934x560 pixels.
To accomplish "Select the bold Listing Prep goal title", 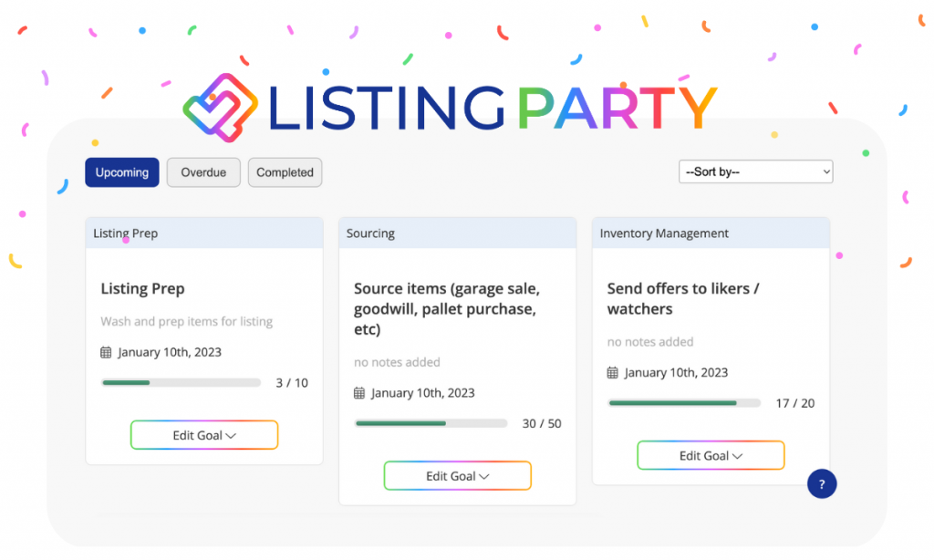I will click(x=143, y=289).
